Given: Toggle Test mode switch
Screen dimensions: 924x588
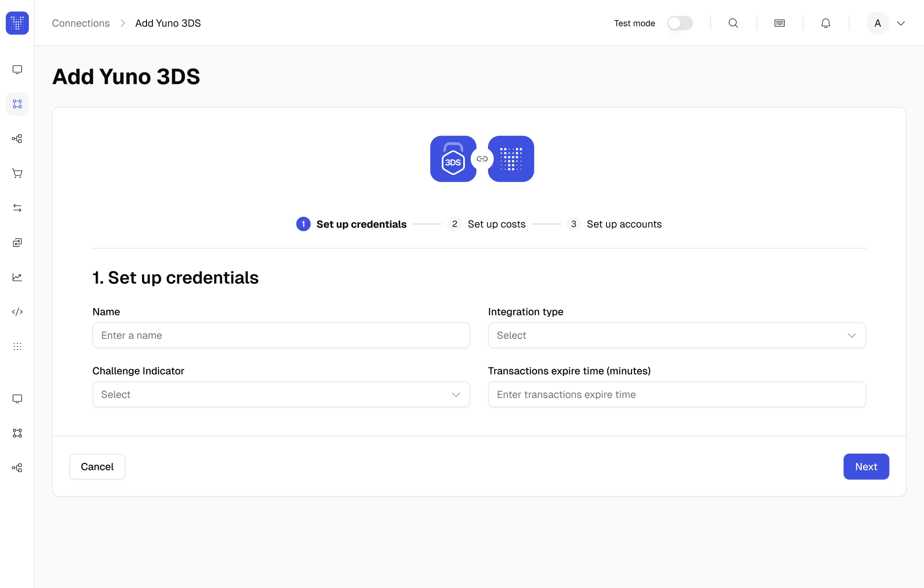Looking at the screenshot, I should click(680, 23).
